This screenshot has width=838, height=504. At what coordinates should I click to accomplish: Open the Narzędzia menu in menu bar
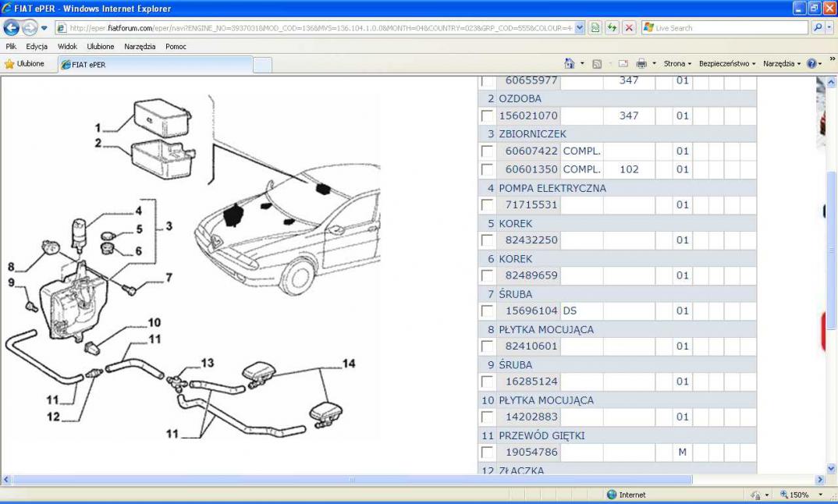click(x=140, y=47)
